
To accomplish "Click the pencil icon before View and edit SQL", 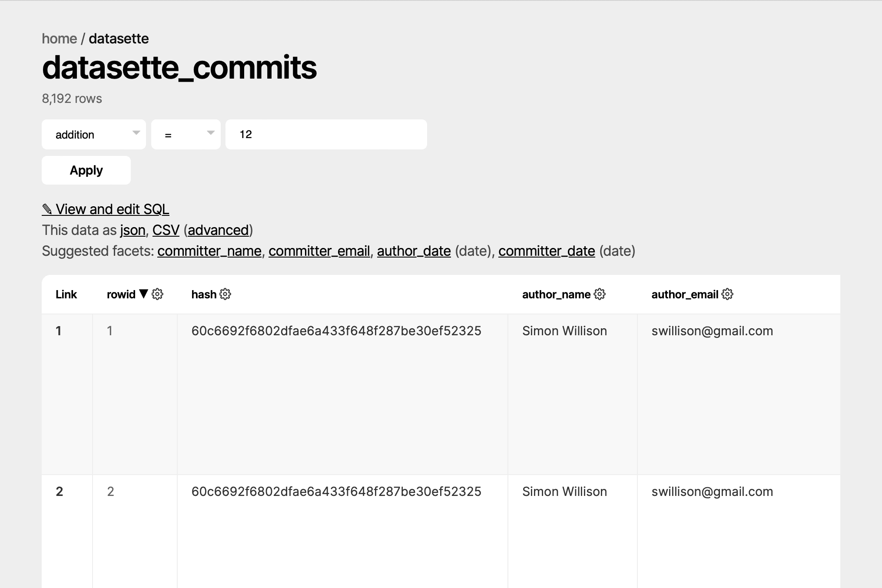I will [47, 209].
